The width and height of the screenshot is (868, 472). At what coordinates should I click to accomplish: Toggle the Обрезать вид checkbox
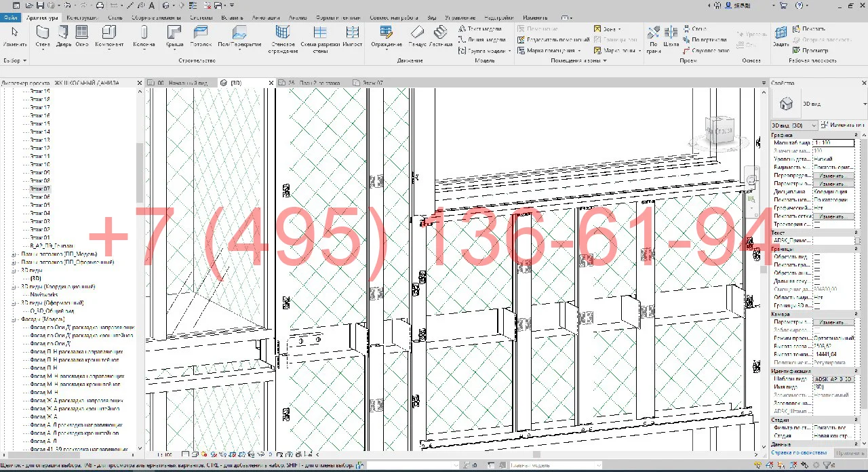[x=817, y=257]
